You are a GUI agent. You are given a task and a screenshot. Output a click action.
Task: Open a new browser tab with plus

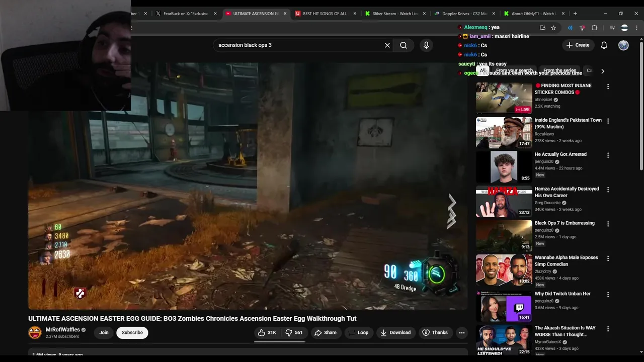point(575,14)
